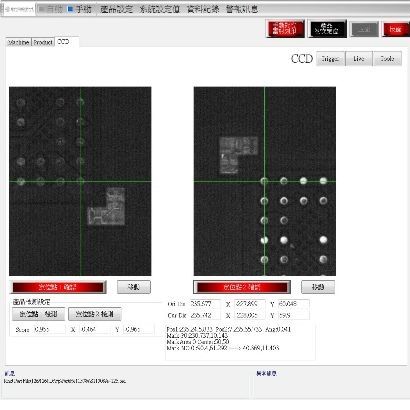Open the 產品設定 menu

(117, 9)
